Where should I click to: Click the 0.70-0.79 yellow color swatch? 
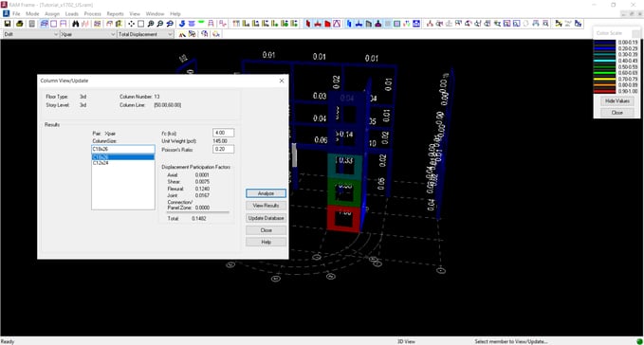pos(604,79)
